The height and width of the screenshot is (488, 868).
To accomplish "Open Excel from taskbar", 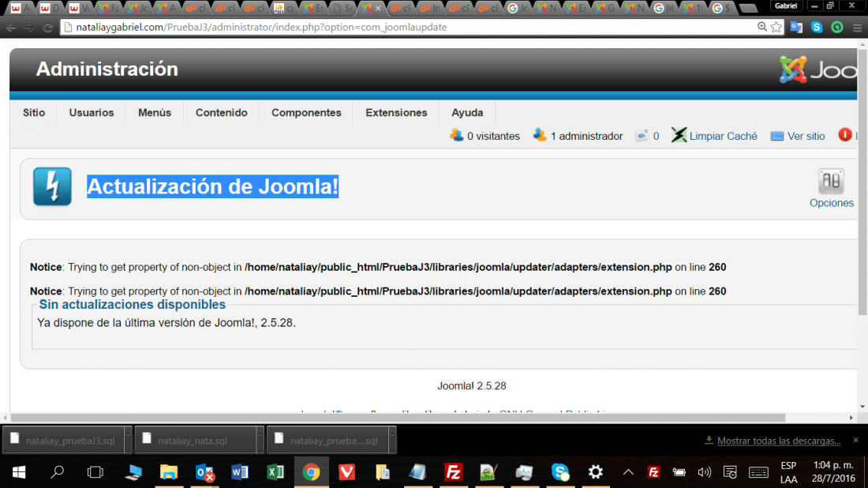I will (275, 472).
